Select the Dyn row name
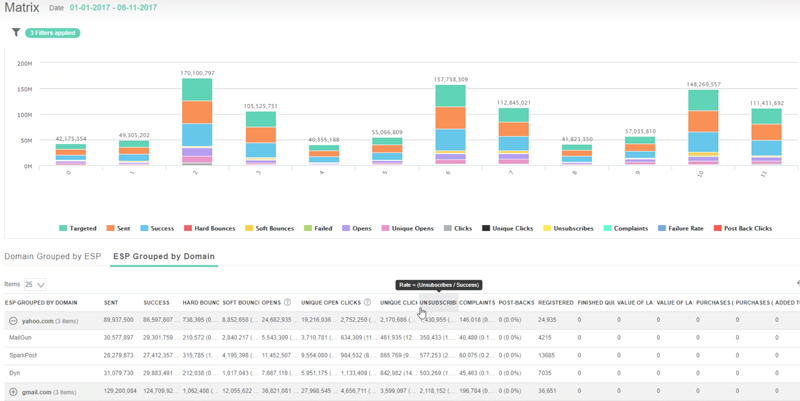800x401 pixels. [x=14, y=373]
